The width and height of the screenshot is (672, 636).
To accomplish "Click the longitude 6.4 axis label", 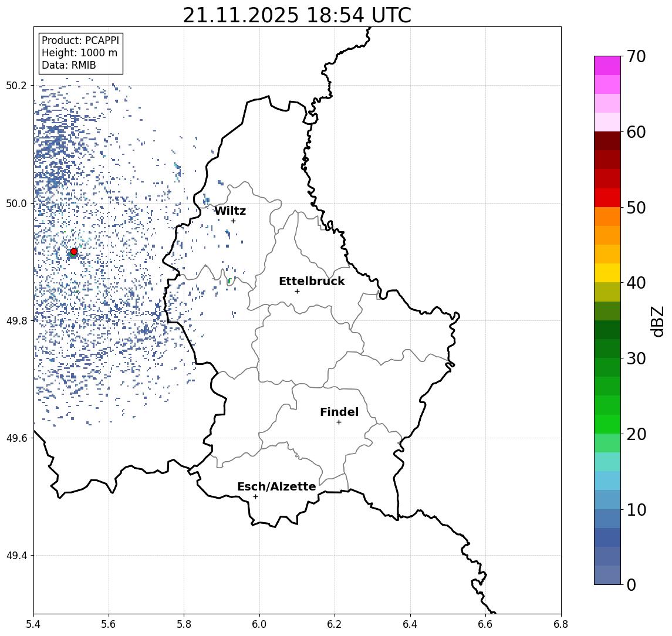I will [410, 624].
